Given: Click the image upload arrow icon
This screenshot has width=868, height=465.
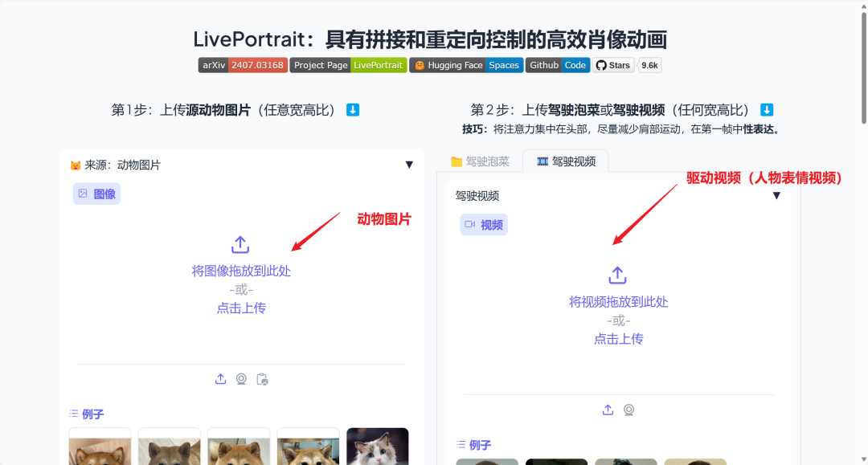Looking at the screenshot, I should [x=240, y=244].
